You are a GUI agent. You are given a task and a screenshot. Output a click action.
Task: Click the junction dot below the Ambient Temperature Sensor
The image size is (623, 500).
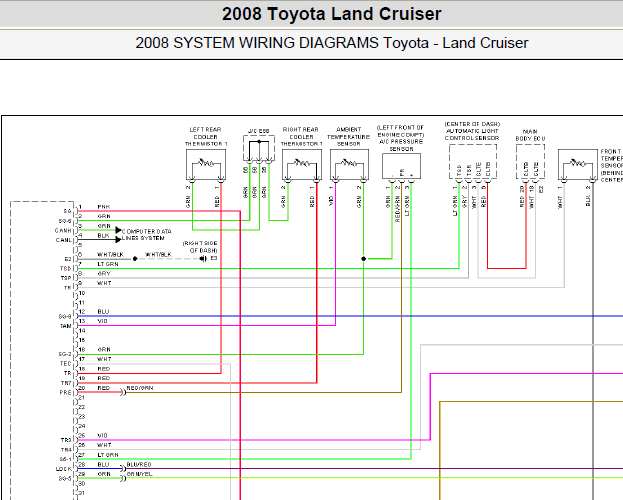pyautogui.click(x=364, y=259)
